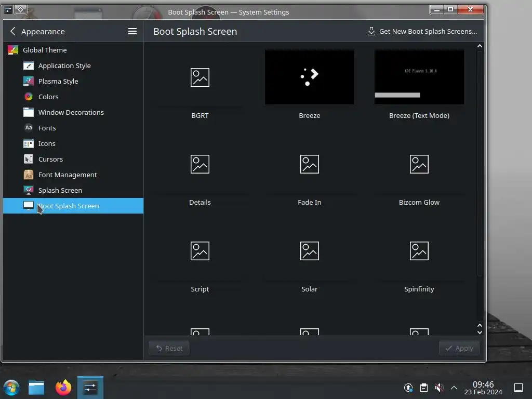Click the Icons category icon
The image size is (532, 399).
(x=29, y=143)
